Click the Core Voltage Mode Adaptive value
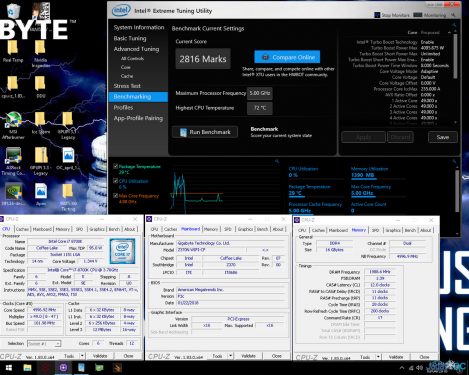 [x=429, y=71]
